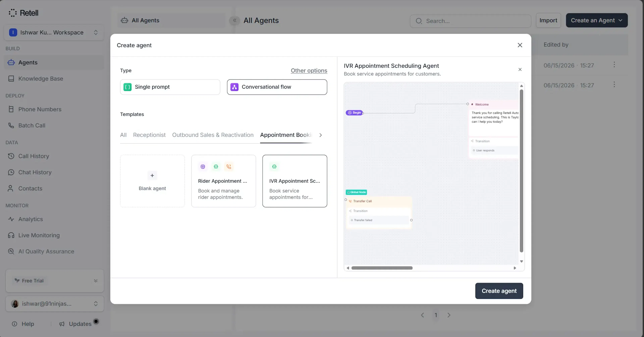The width and height of the screenshot is (644, 337).
Task: Select the Global Node tag in preview
Action: [356, 192]
